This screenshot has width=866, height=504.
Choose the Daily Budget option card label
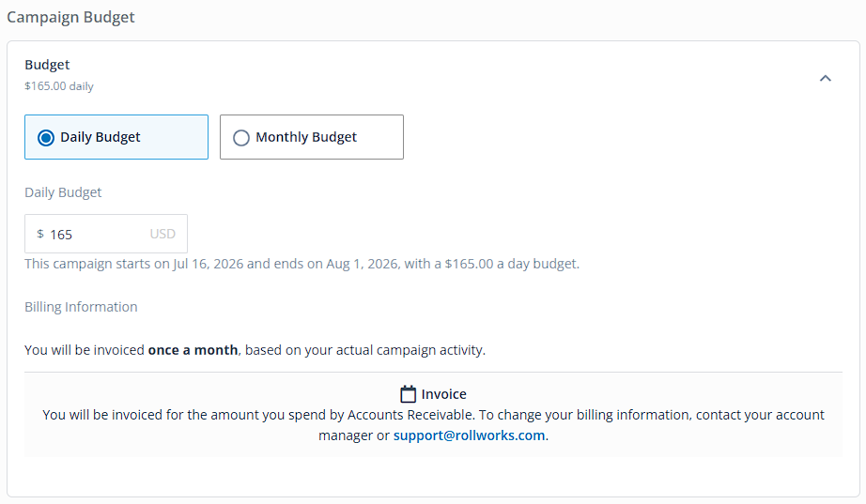tap(100, 137)
